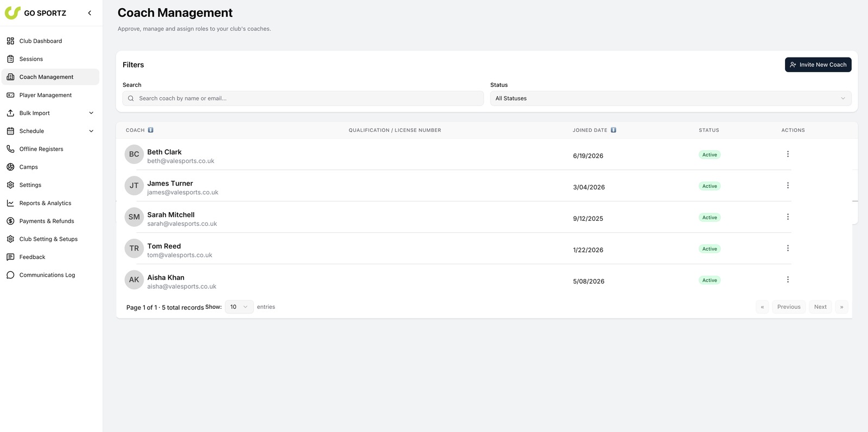Click coach name Tom Reed
Image resolution: width=868 pixels, height=432 pixels.
pyautogui.click(x=164, y=246)
